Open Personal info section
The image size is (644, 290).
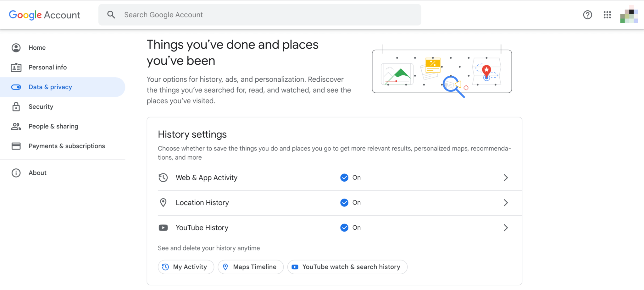63,67
